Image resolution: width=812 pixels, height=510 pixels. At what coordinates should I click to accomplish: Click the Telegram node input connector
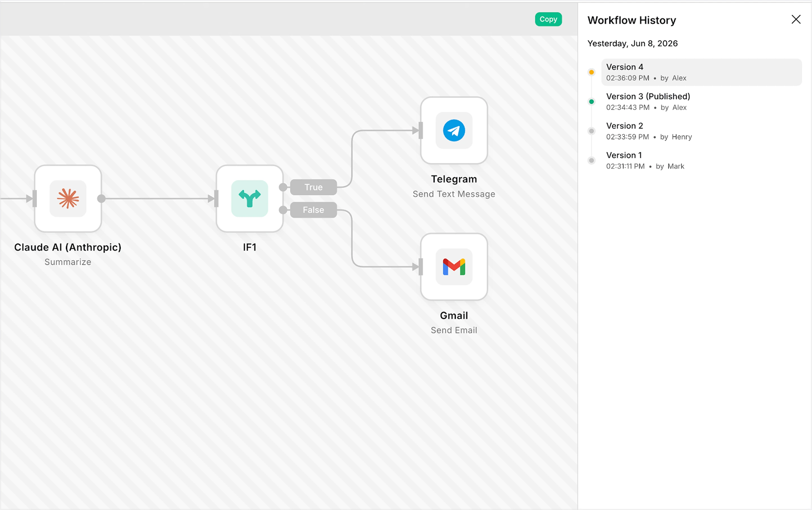(420, 131)
